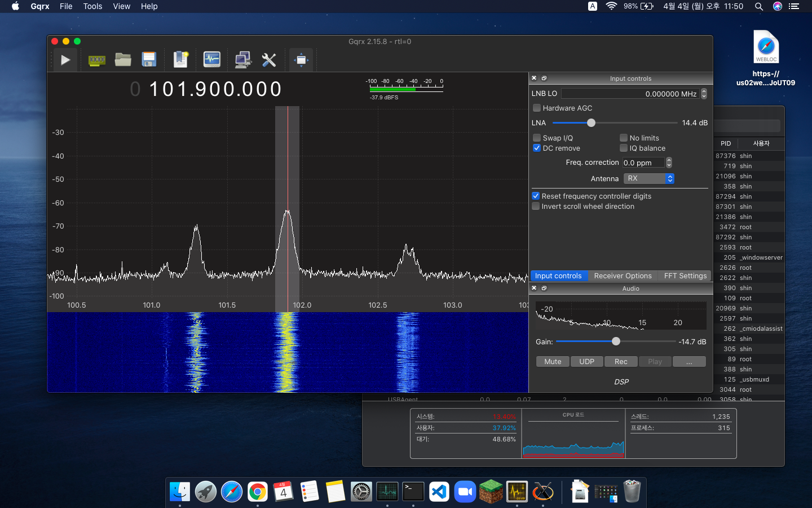Toggle full screen mode toolbar icon
Viewport: 812px width, 508px height.
pyautogui.click(x=301, y=60)
